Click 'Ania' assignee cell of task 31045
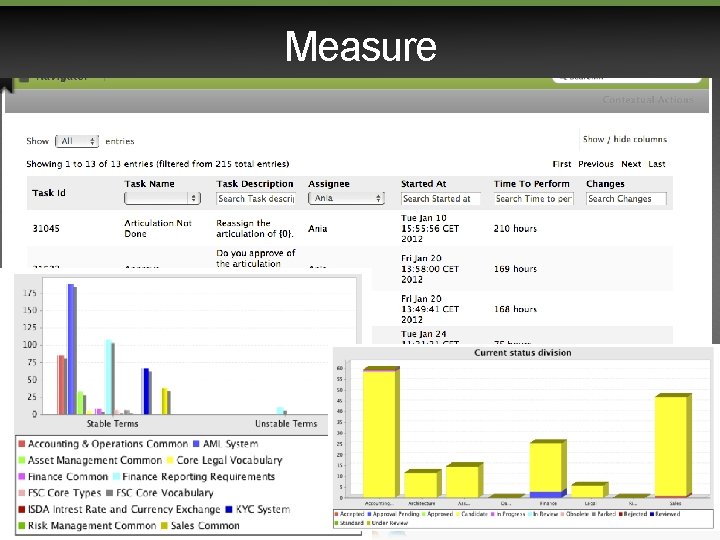 pyautogui.click(x=318, y=228)
